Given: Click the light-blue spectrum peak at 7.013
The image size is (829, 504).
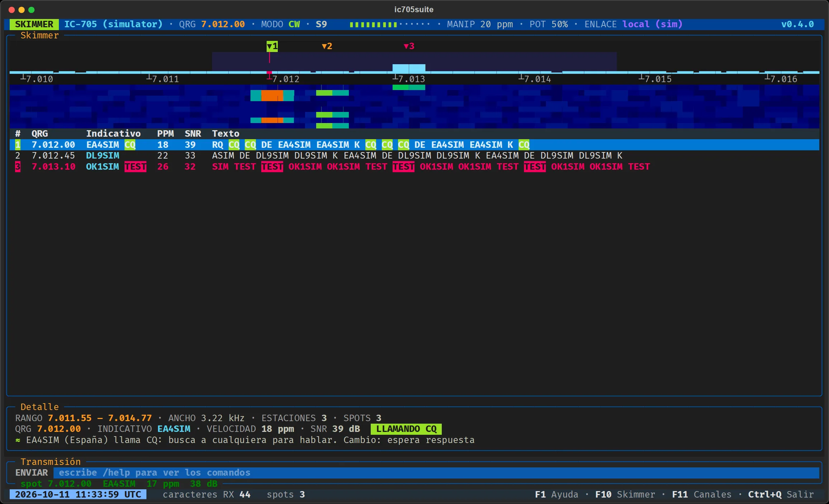Looking at the screenshot, I should pos(409,68).
